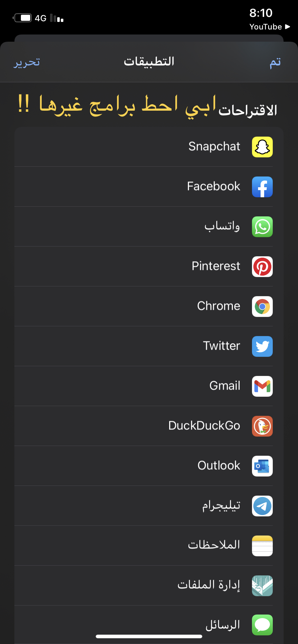Tap the Twitter row label
The width and height of the screenshot is (298, 644).
click(x=222, y=346)
